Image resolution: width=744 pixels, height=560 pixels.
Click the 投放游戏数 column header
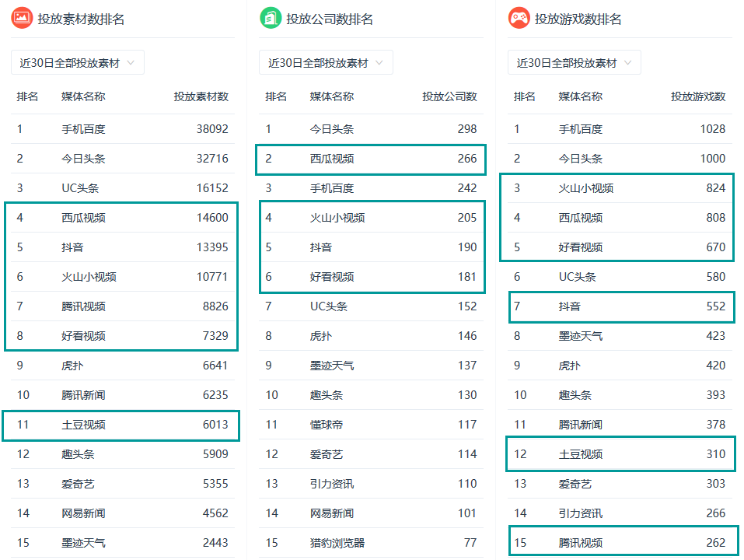tap(698, 96)
